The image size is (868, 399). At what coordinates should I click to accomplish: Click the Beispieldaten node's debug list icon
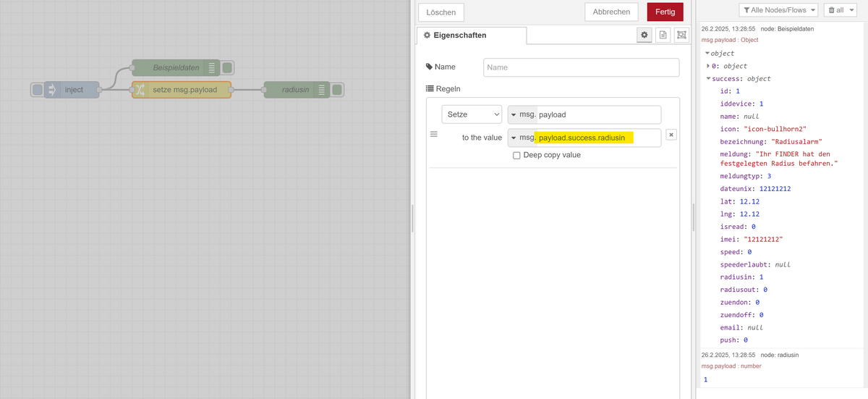coord(212,68)
